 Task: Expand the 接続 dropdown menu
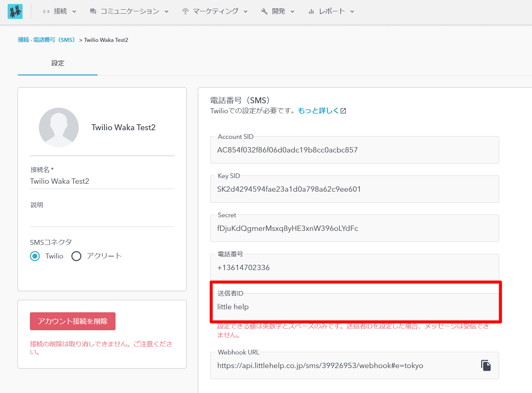[60, 11]
